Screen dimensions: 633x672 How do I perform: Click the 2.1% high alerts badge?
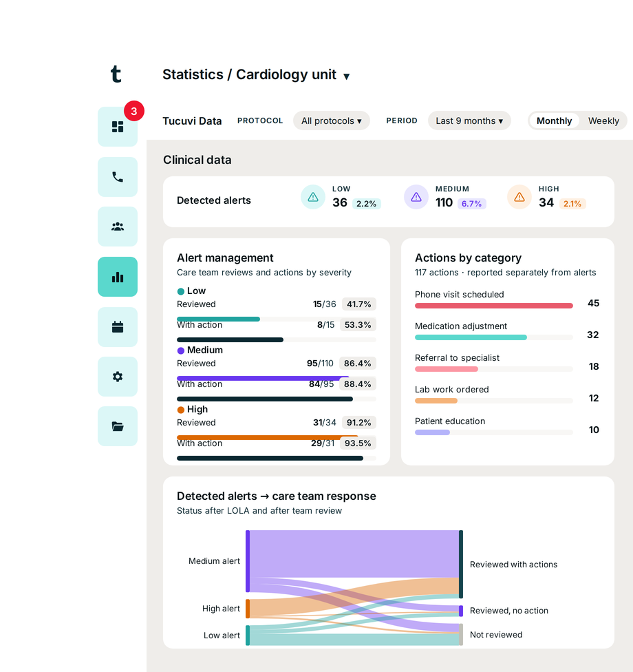tap(572, 204)
